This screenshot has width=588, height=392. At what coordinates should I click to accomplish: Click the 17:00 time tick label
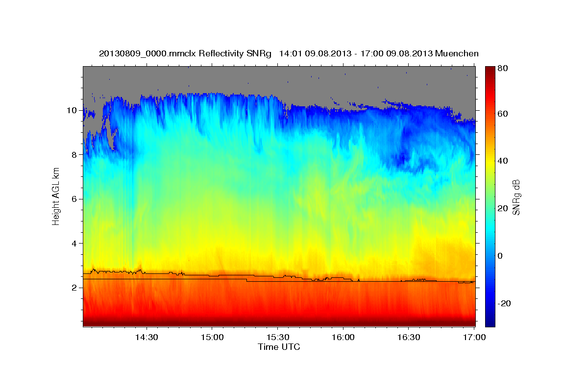pos(474,337)
